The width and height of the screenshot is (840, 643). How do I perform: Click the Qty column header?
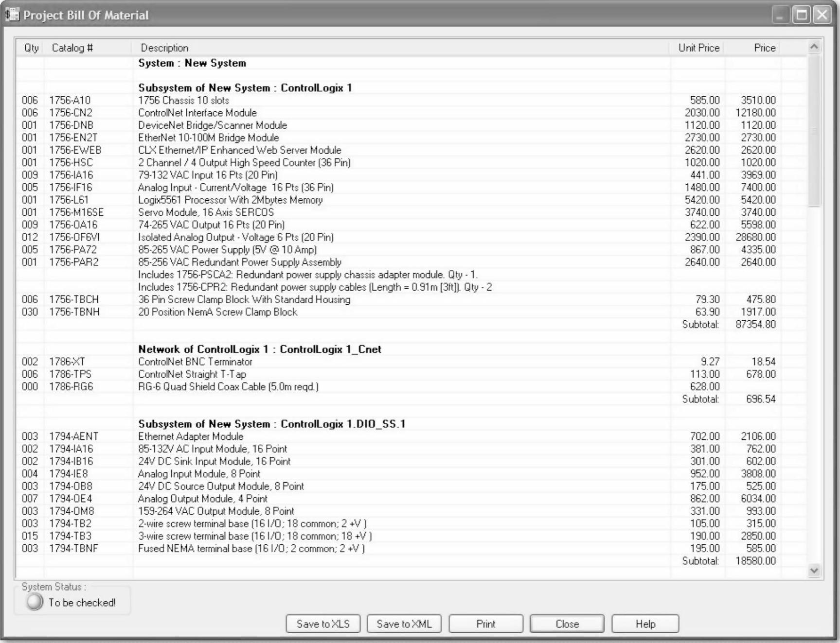[31, 48]
